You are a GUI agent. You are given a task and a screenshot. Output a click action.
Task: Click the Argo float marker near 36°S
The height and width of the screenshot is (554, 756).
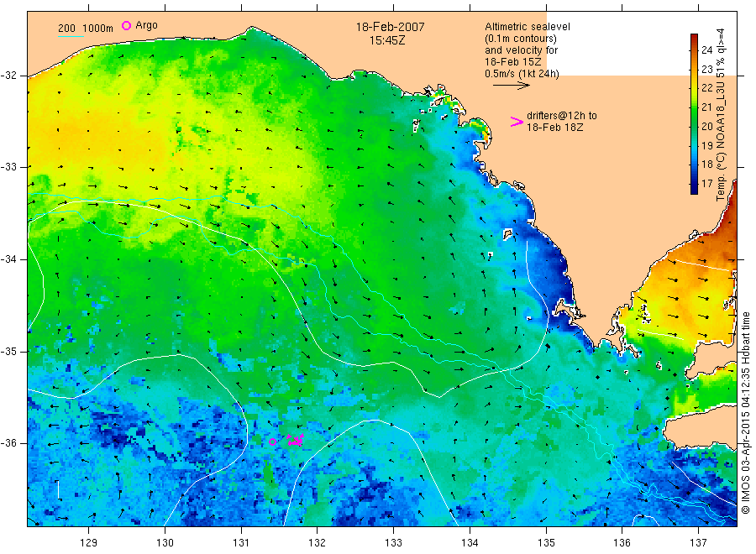click(272, 442)
